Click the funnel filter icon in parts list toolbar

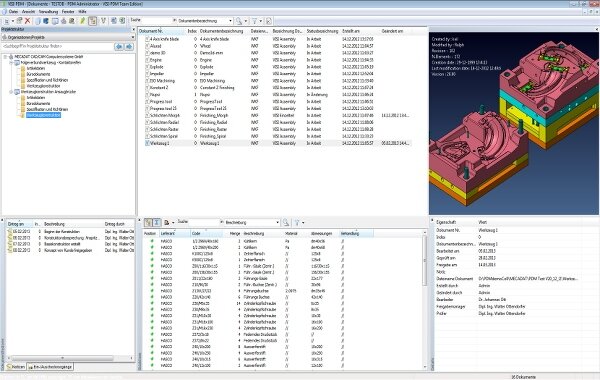(x=297, y=222)
